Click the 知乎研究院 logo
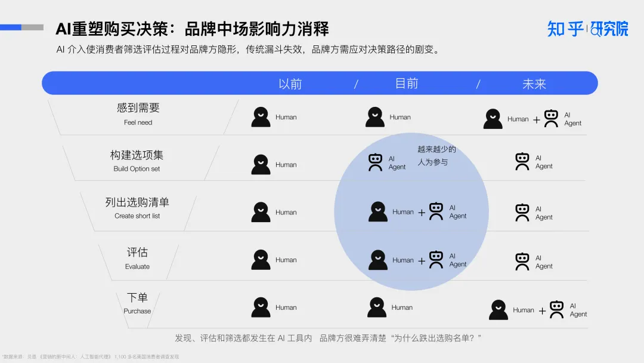Screen dimensions: 644x363 coord(588,29)
